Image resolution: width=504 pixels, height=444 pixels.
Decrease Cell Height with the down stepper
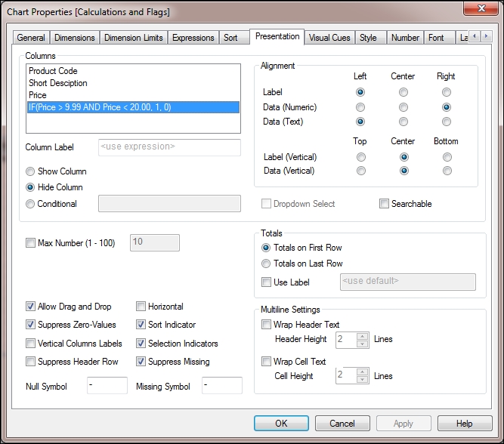[362, 380]
